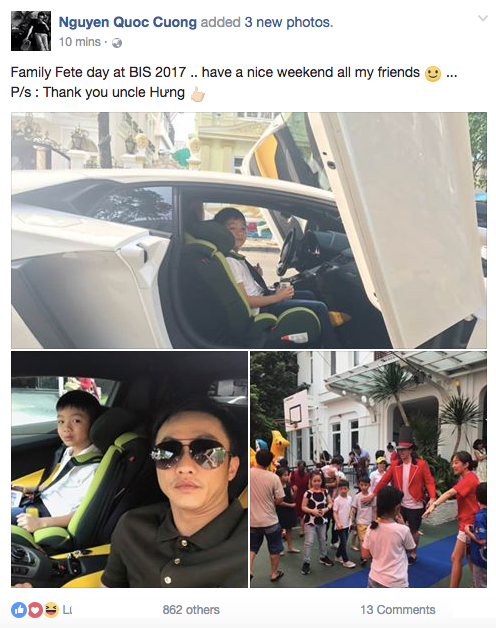Screen dimensions: 496x628
Task: Open the '13 Comments' link
Action: point(397,610)
